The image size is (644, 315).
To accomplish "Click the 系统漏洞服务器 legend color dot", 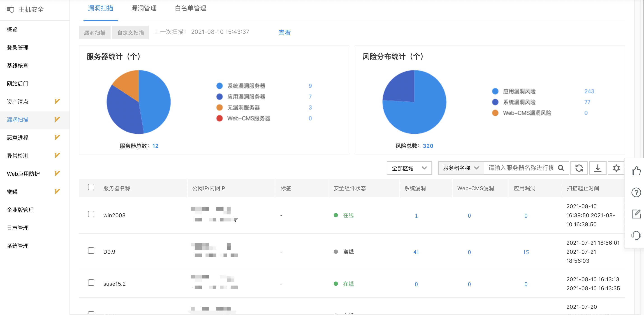I will [x=219, y=86].
